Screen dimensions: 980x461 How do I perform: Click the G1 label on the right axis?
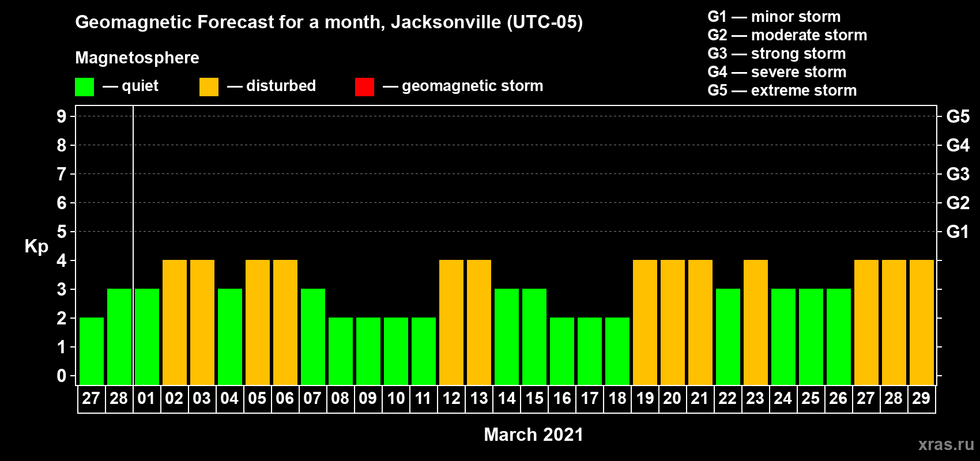[958, 232]
